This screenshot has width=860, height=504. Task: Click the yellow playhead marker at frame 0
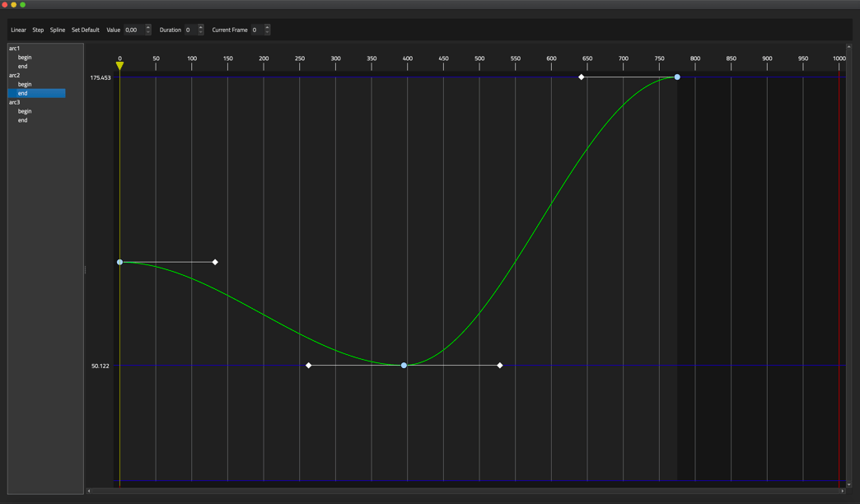coord(119,66)
